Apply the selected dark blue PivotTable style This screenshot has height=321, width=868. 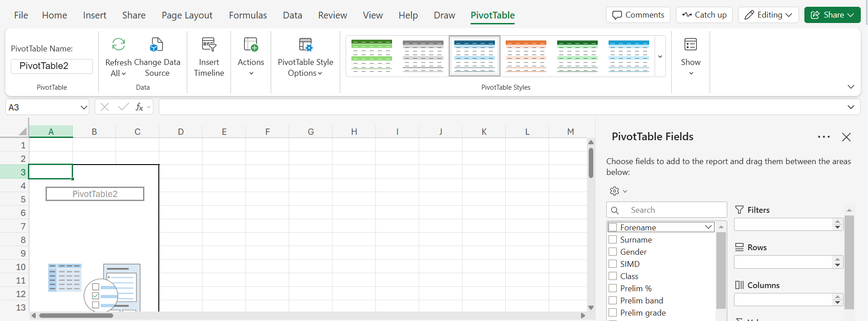[475, 56]
